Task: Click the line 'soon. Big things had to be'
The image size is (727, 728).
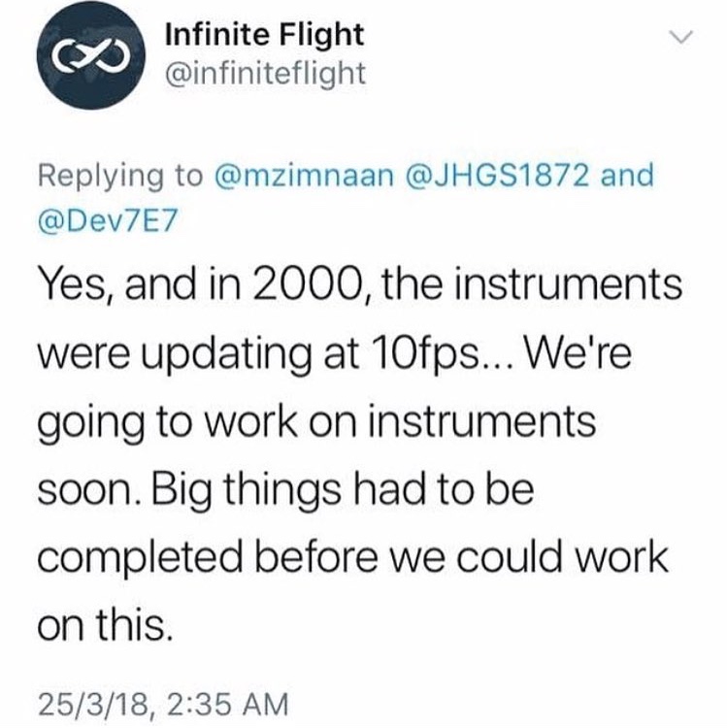Action: (285, 490)
